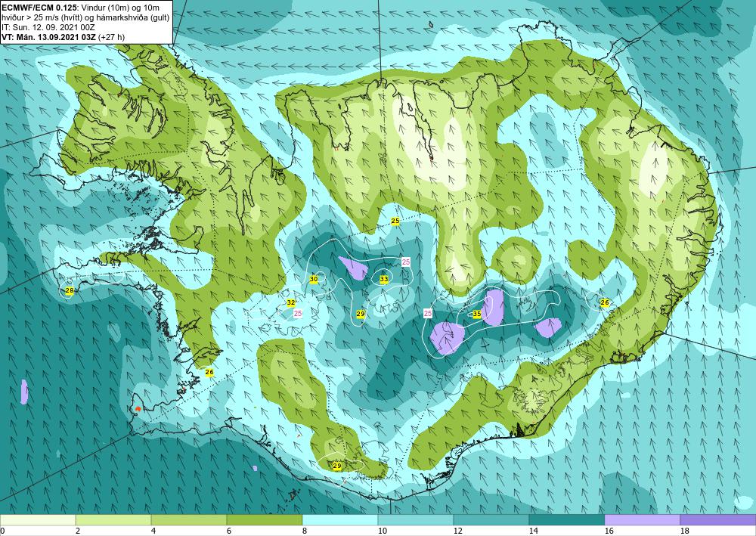Click the yellow 25 gust label

pos(395,221)
